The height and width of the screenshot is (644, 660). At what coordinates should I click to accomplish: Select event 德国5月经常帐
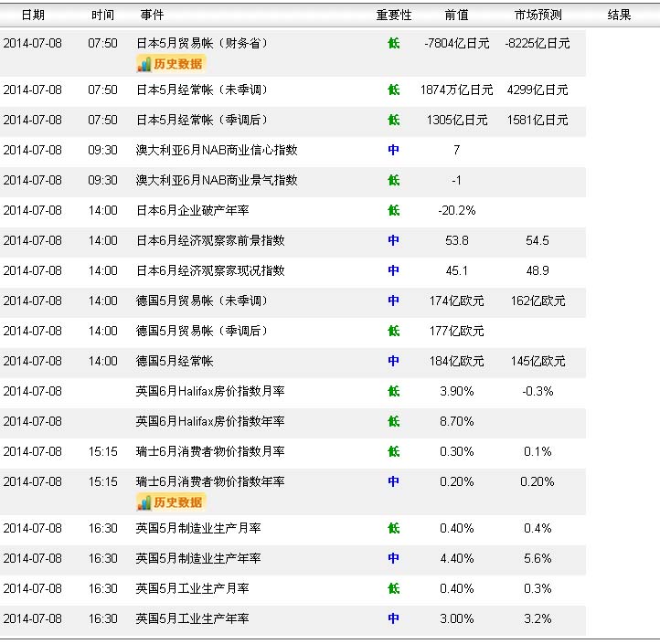click(175, 361)
